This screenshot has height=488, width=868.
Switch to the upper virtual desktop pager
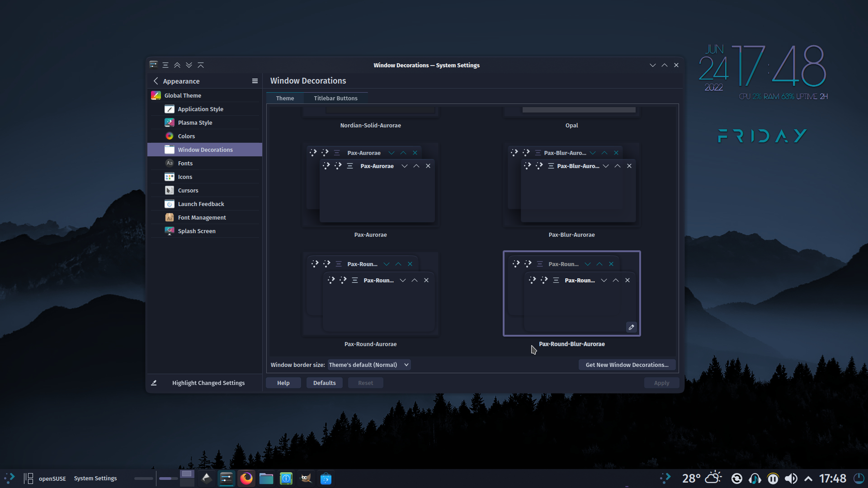pos(187,474)
